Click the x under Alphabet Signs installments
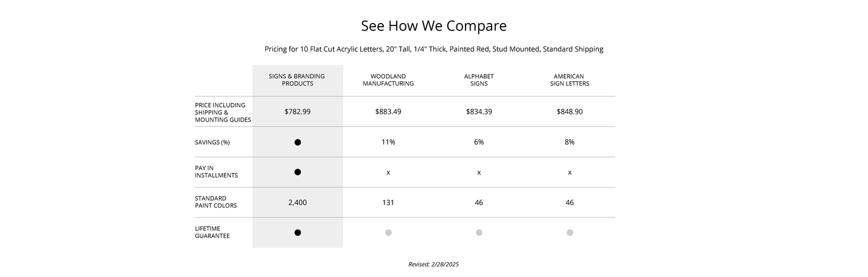868x277 pixels. click(x=479, y=172)
